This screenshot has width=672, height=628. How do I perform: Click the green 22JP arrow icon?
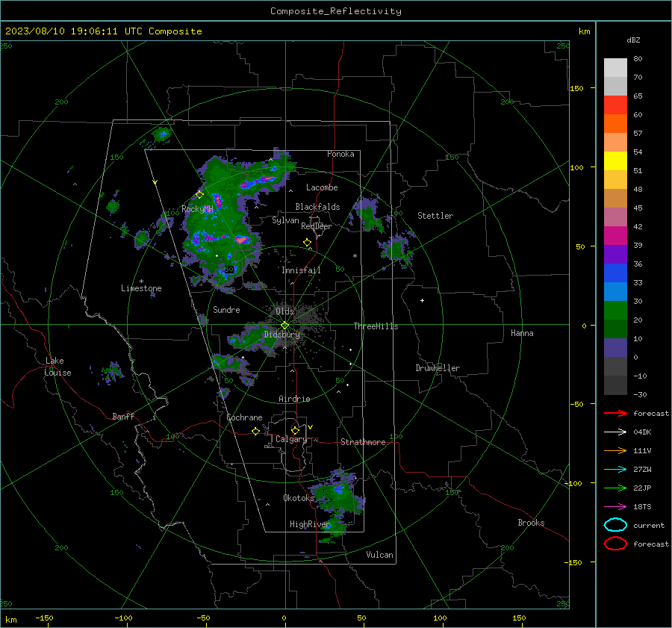coord(615,488)
